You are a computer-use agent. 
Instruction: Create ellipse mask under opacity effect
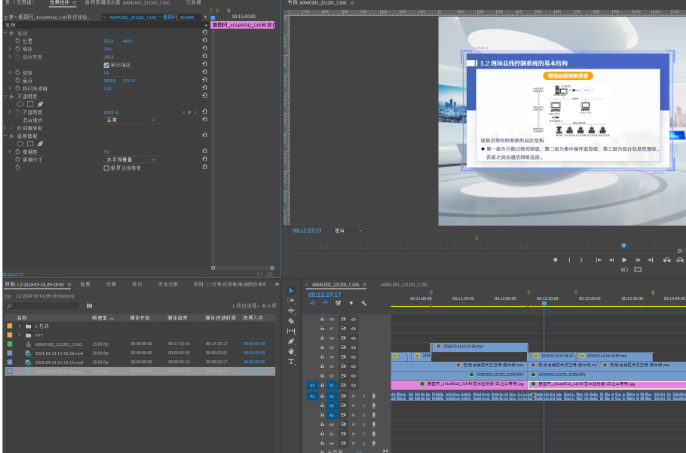click(21, 103)
